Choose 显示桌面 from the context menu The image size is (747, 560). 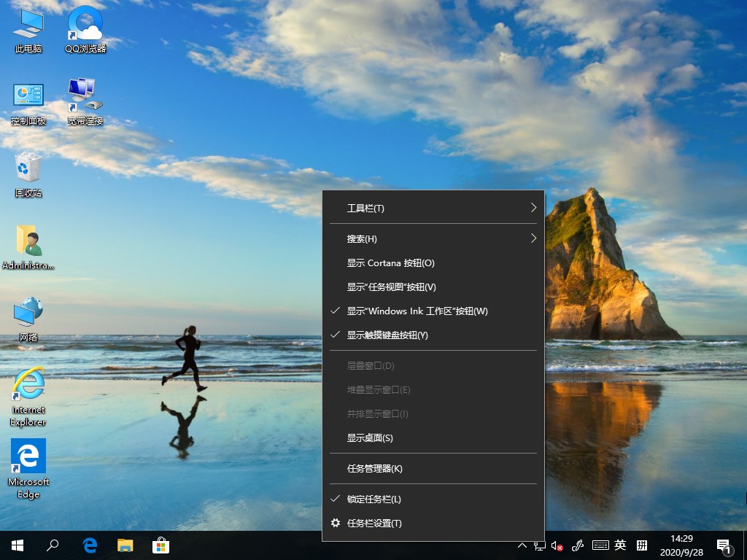370,437
